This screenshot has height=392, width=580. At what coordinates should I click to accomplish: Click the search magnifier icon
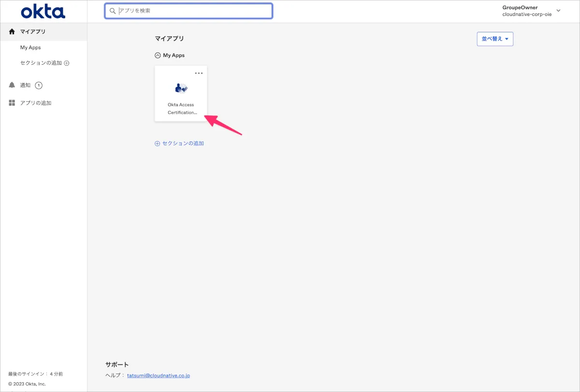coord(113,11)
